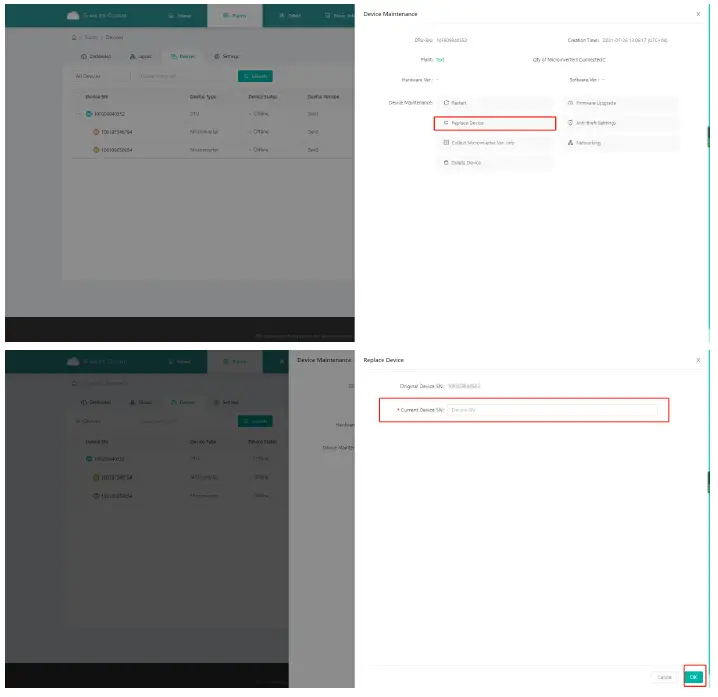Select DTU device icon behind Device Maintenance panel
Image resolution: width=718 pixels, height=697 pixels.
89,114
